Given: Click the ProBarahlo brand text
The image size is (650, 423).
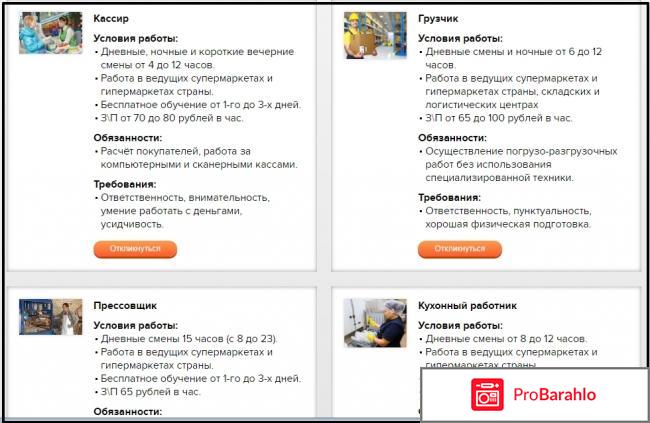Looking at the screenshot, I should [x=555, y=394].
